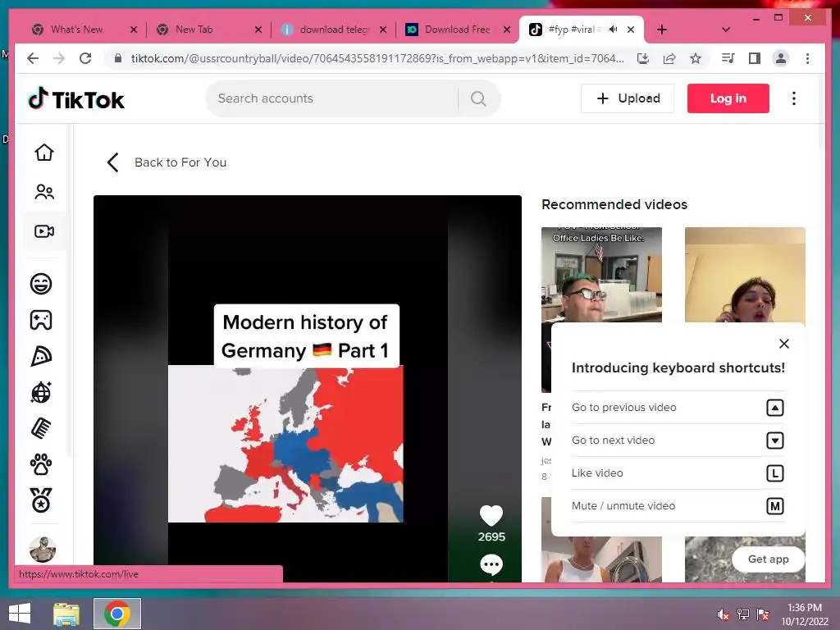
Task: Select the Comedy smiley face category icon
Action: [x=41, y=283]
